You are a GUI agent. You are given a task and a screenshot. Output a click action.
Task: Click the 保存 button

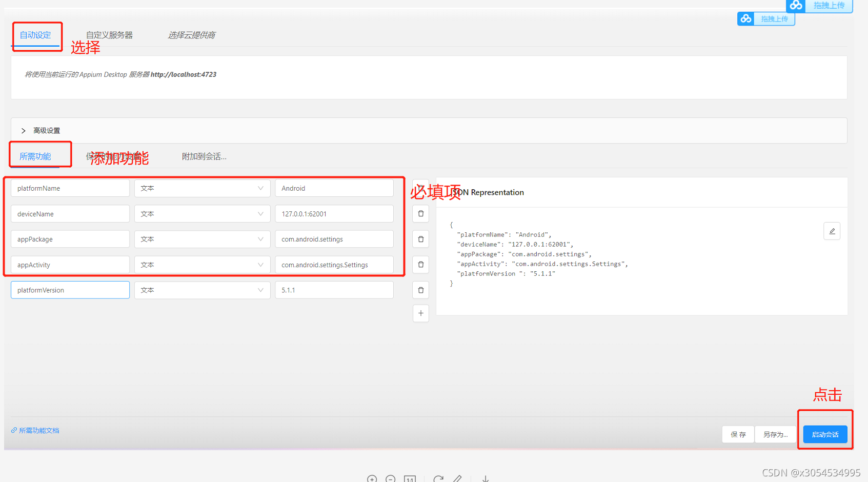pyautogui.click(x=738, y=434)
